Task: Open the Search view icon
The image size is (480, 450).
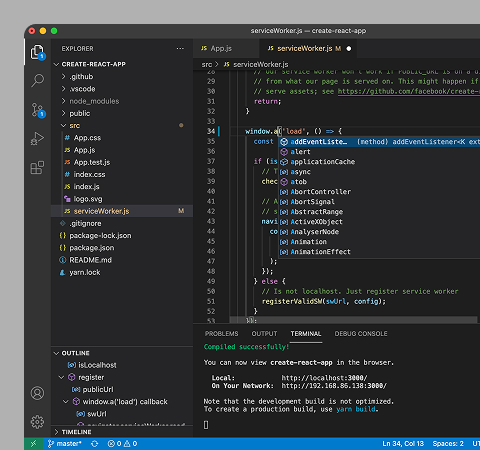Action: [x=37, y=80]
